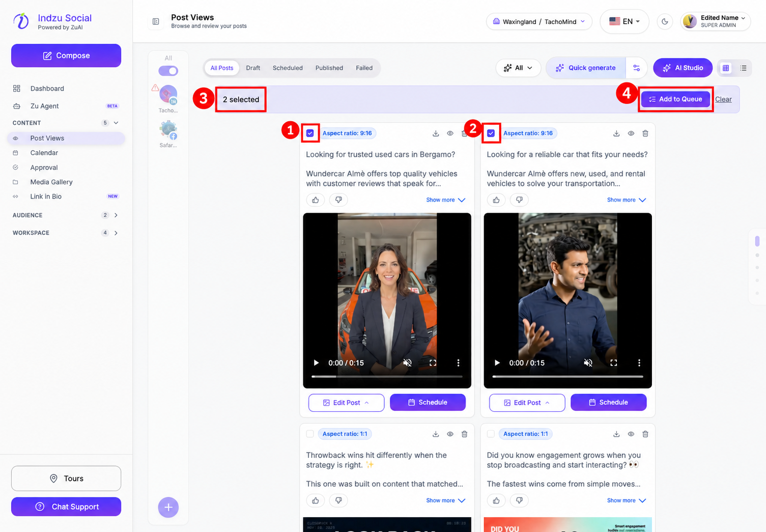Download the Bergamo used cars post
This screenshot has height=532, width=766.
pyautogui.click(x=436, y=133)
